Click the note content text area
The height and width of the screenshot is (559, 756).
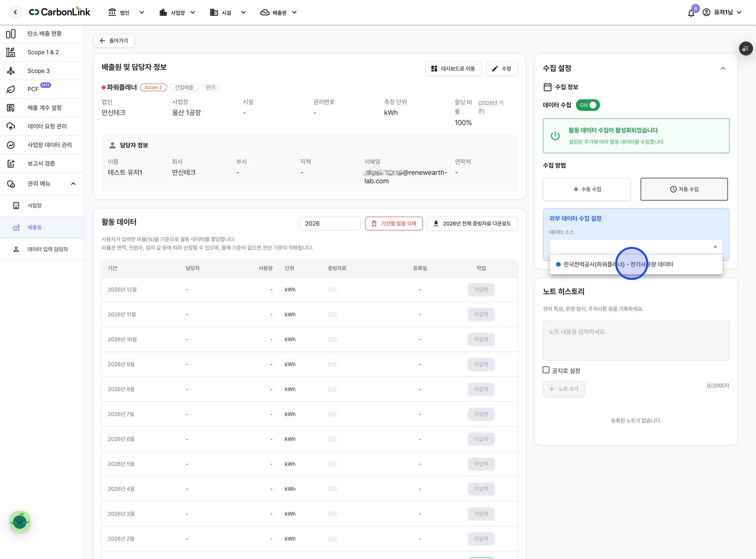636,341
